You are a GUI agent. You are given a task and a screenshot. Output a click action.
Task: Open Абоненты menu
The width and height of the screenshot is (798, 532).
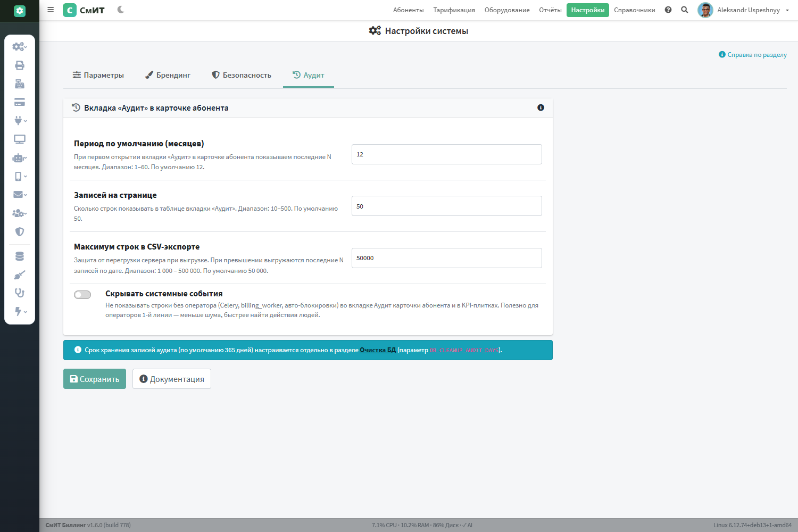pyautogui.click(x=408, y=10)
